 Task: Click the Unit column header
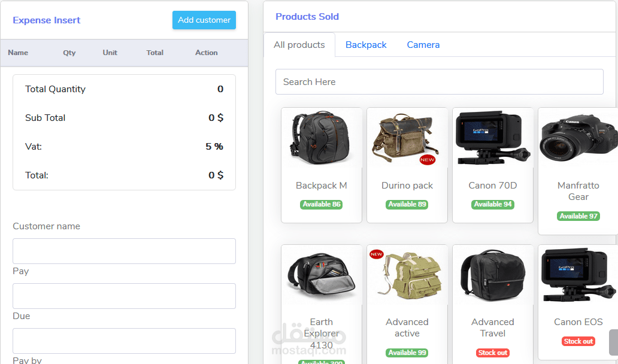110,53
